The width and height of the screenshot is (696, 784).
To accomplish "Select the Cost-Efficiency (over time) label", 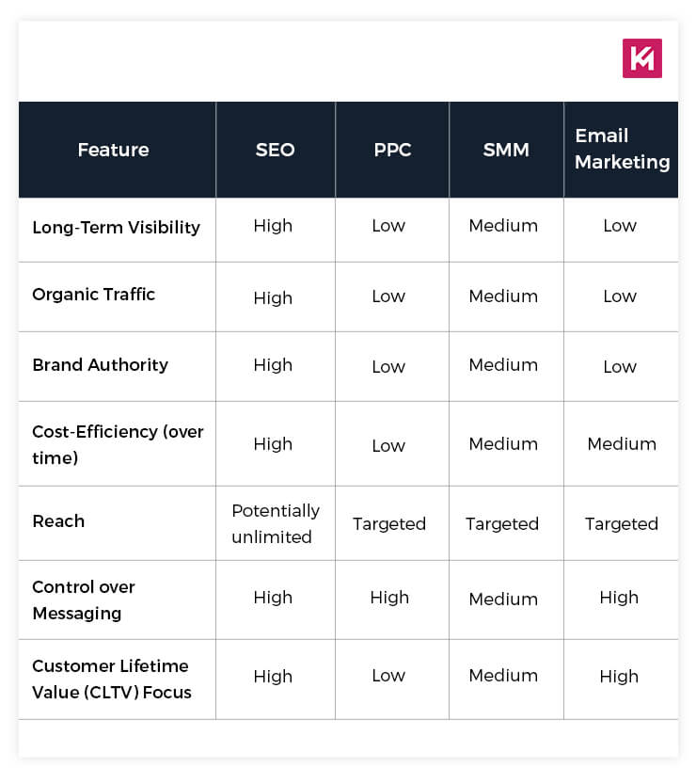I will click(118, 444).
